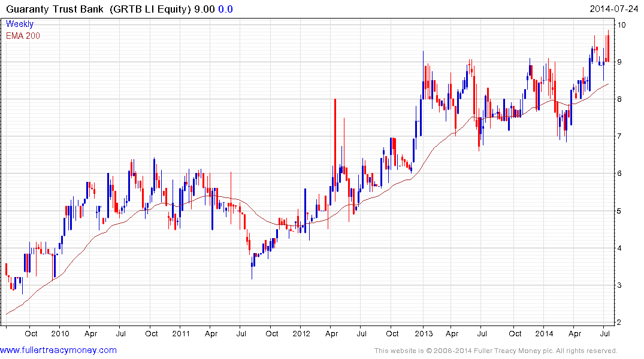The width and height of the screenshot is (644, 359).
Task: Click the y-axis label 10
Action: (x=621, y=25)
